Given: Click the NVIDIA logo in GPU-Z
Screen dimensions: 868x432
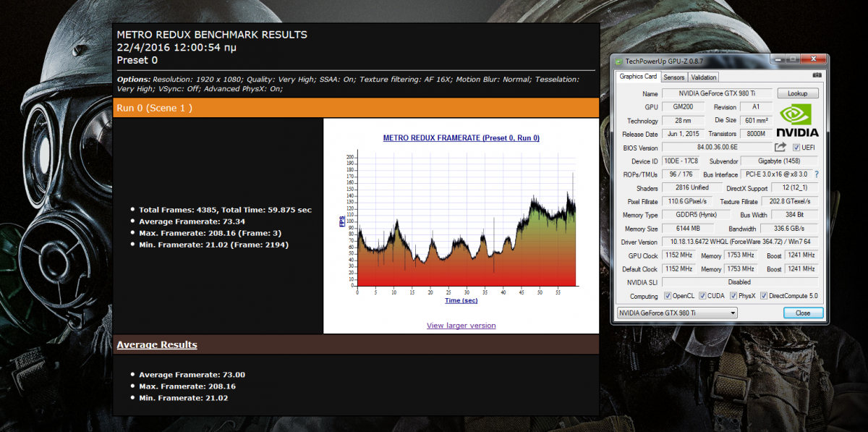Looking at the screenshot, I should [797, 121].
